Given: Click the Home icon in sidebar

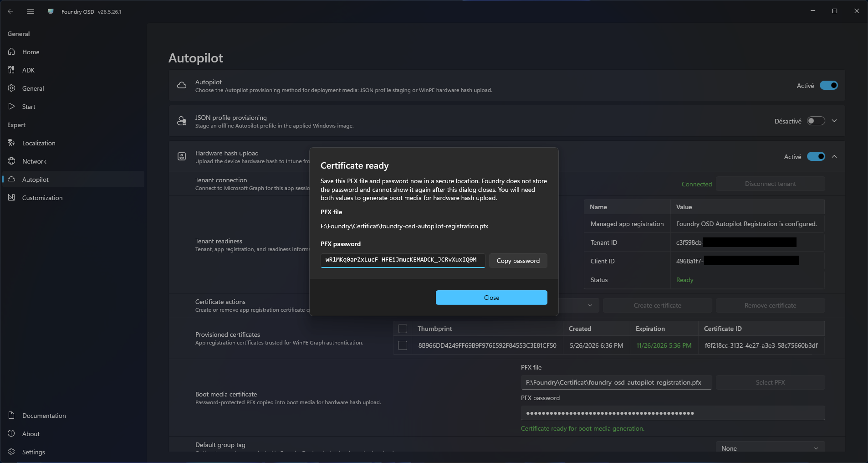Looking at the screenshot, I should (12, 52).
